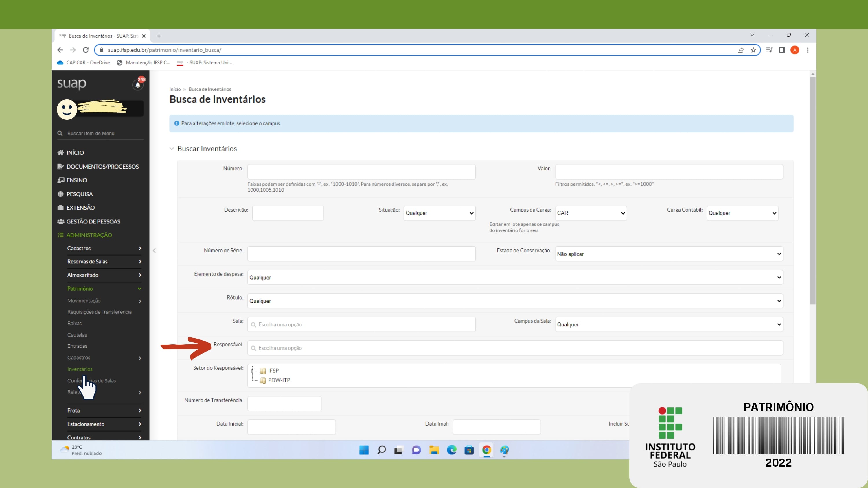This screenshot has height=488, width=868.
Task: Open Requisições de Transferência link
Action: tap(100, 312)
